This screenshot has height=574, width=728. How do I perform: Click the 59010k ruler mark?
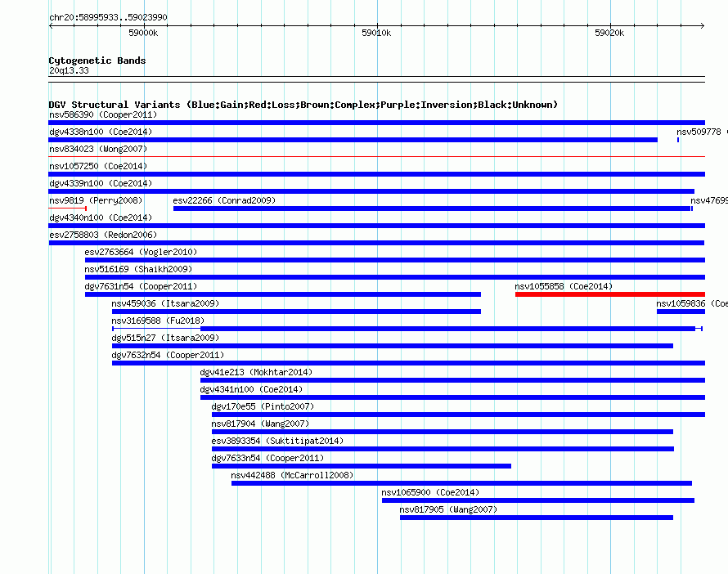[376, 33]
